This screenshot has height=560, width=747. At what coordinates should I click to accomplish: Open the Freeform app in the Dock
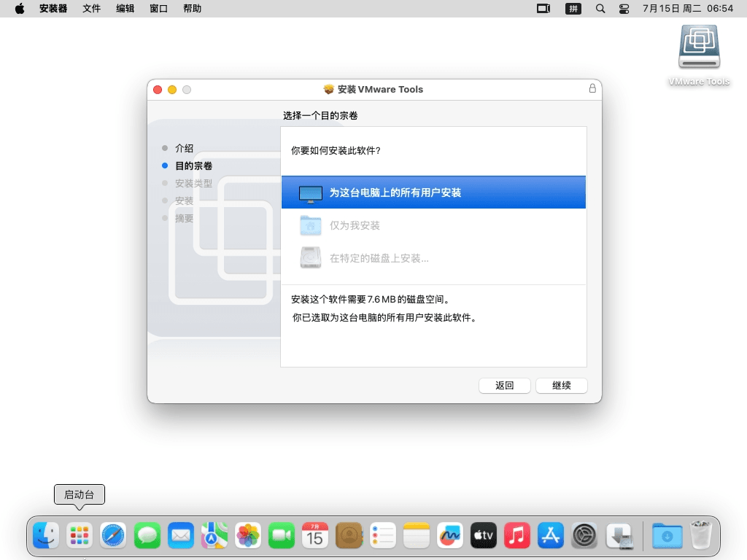click(449, 536)
